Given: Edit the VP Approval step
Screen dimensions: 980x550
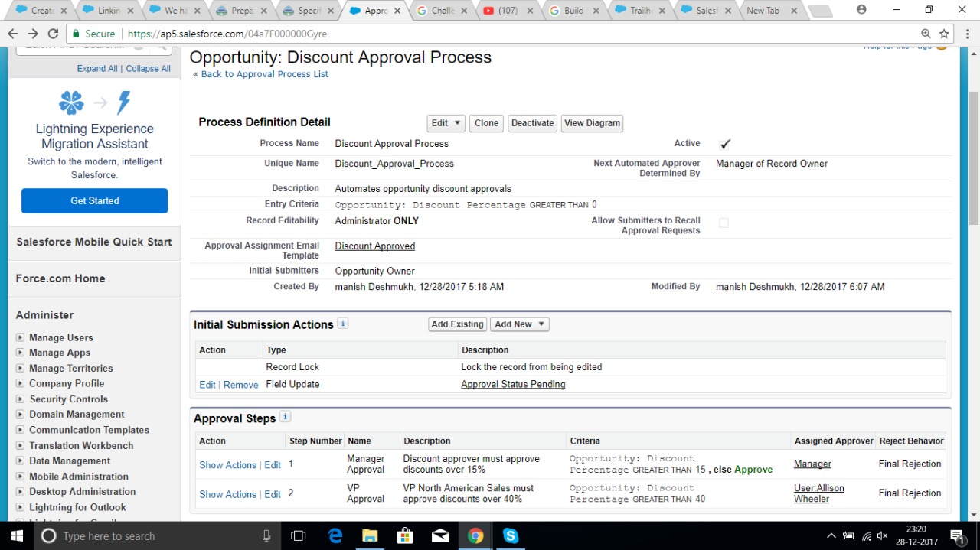Looking at the screenshot, I should [273, 494].
